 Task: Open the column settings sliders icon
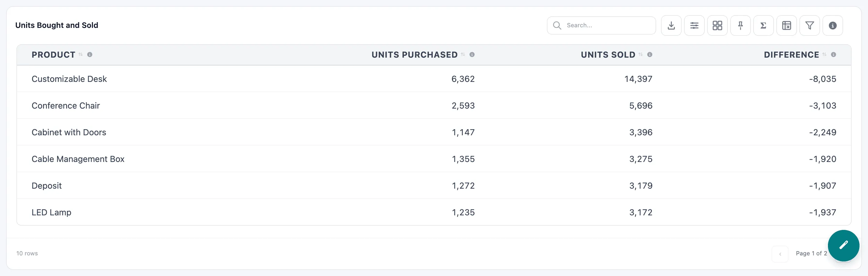click(694, 25)
